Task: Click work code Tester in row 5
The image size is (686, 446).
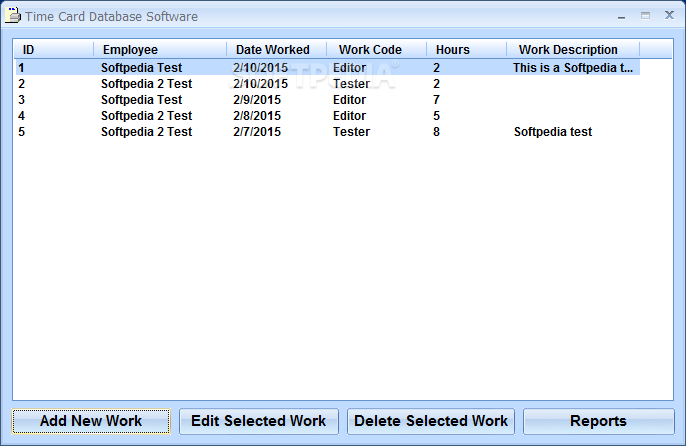Action: pos(351,132)
